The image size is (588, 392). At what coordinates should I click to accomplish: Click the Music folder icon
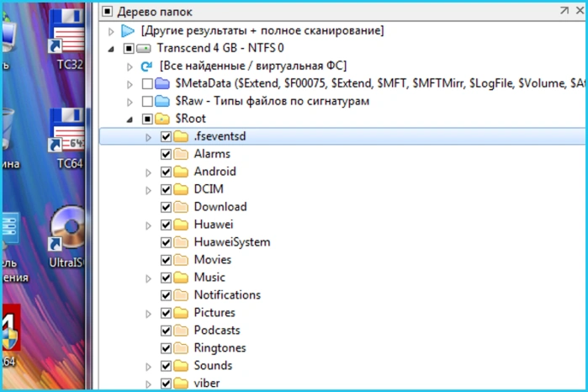click(x=181, y=278)
